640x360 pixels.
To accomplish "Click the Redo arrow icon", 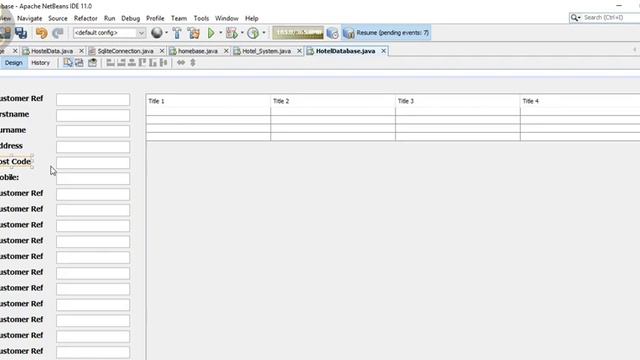I will pyautogui.click(x=58, y=33).
